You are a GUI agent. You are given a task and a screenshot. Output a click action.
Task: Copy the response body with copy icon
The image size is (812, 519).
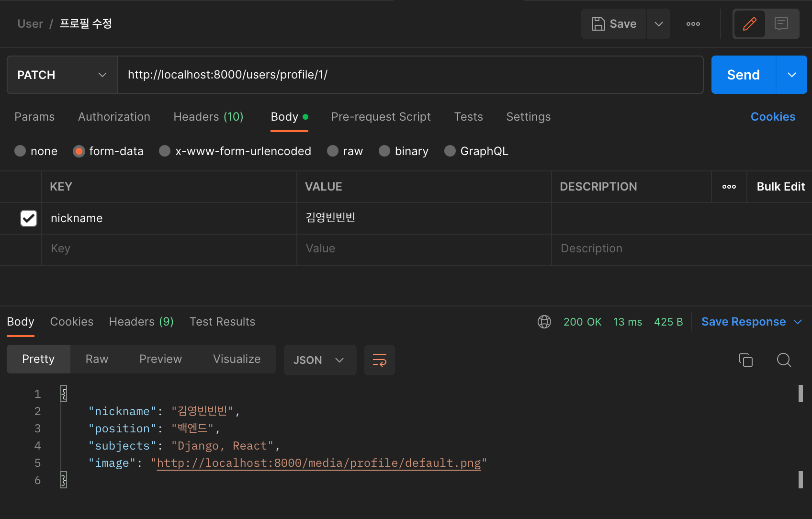tap(745, 360)
